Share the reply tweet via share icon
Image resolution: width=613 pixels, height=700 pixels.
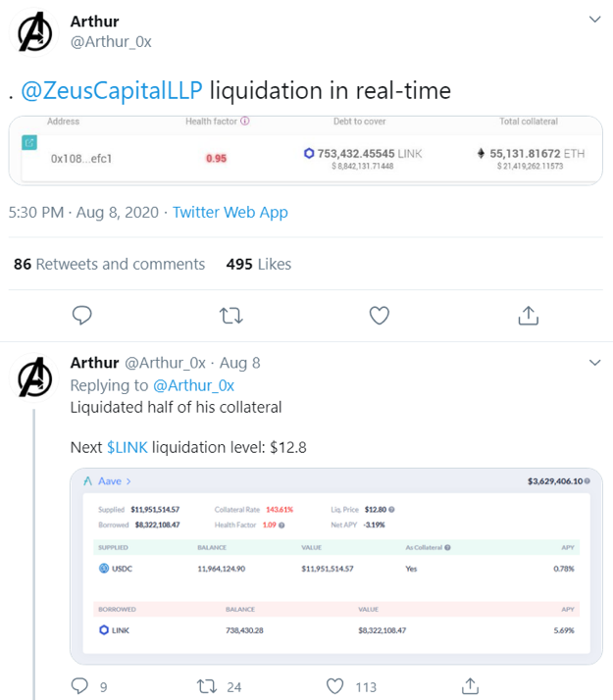470,686
